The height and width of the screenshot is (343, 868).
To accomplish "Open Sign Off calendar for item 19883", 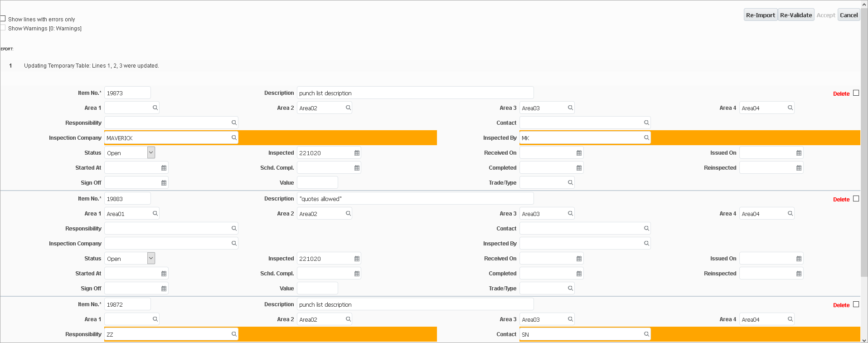I will coord(164,289).
